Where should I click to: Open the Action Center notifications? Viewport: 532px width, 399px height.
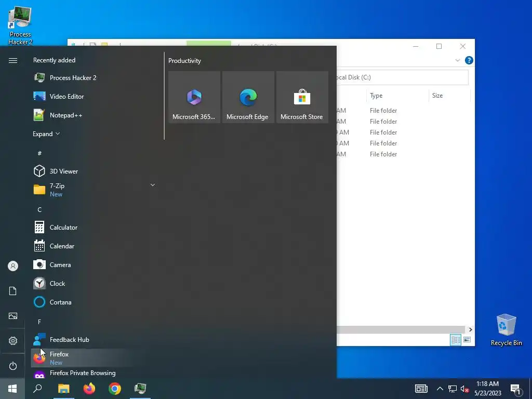point(516,389)
